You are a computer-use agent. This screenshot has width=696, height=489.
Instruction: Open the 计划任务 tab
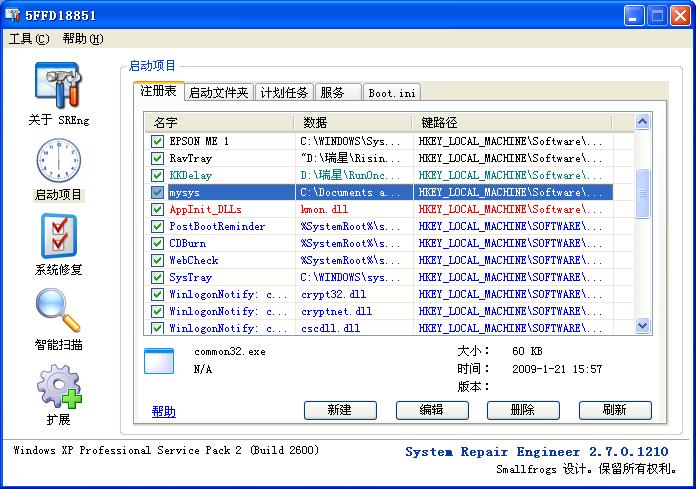(284, 92)
